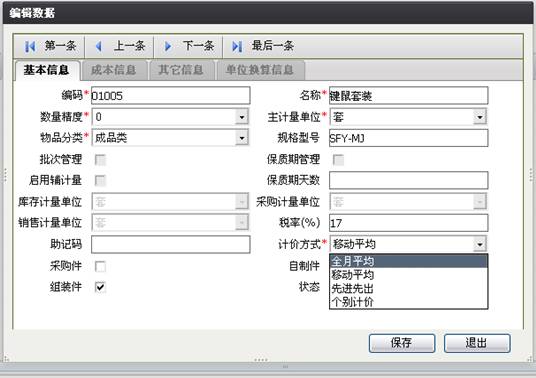
Task: Open the 库存计量单位 dropdown arrow
Action: pos(242,202)
